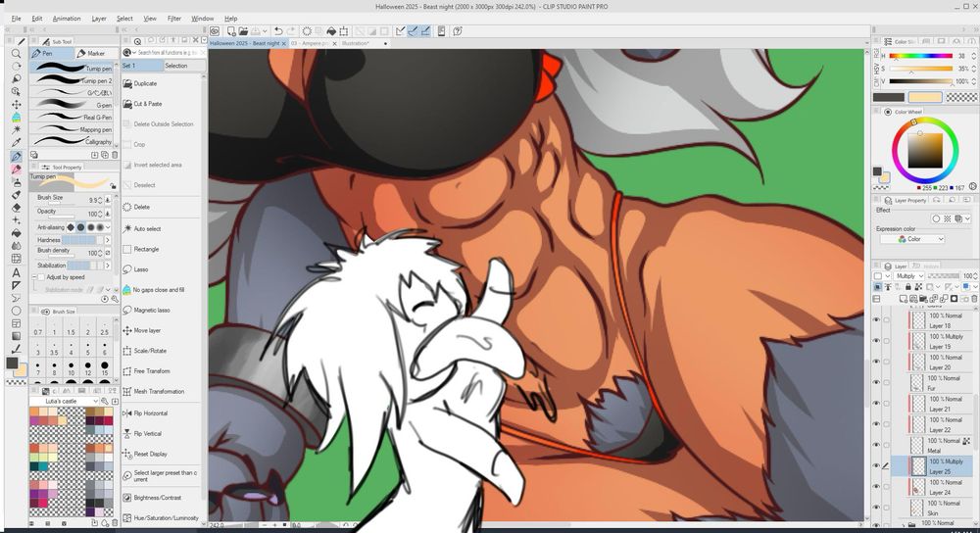
Task: Hide the Fur layer
Action: click(x=876, y=382)
